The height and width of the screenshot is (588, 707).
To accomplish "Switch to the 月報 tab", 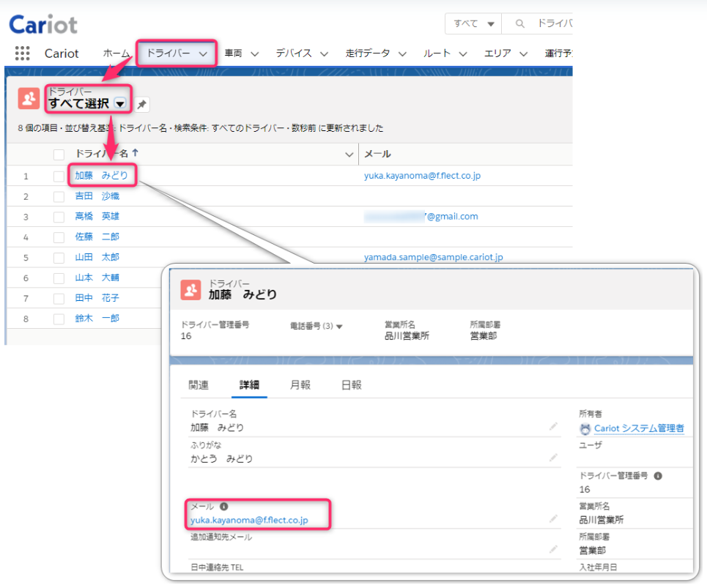I will 300,385.
